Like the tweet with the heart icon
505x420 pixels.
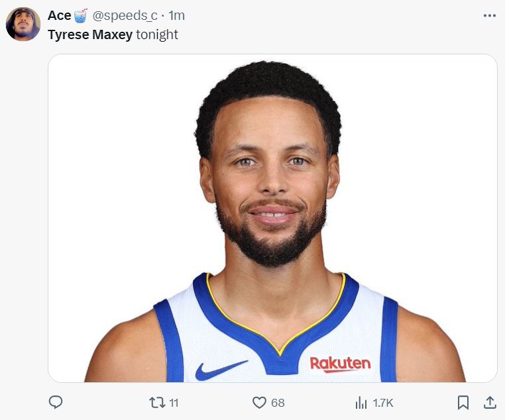tap(260, 402)
